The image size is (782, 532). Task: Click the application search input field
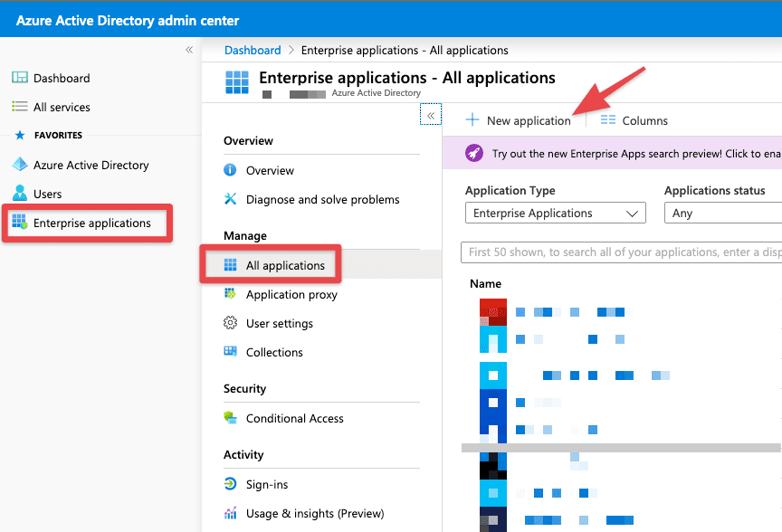point(622,252)
